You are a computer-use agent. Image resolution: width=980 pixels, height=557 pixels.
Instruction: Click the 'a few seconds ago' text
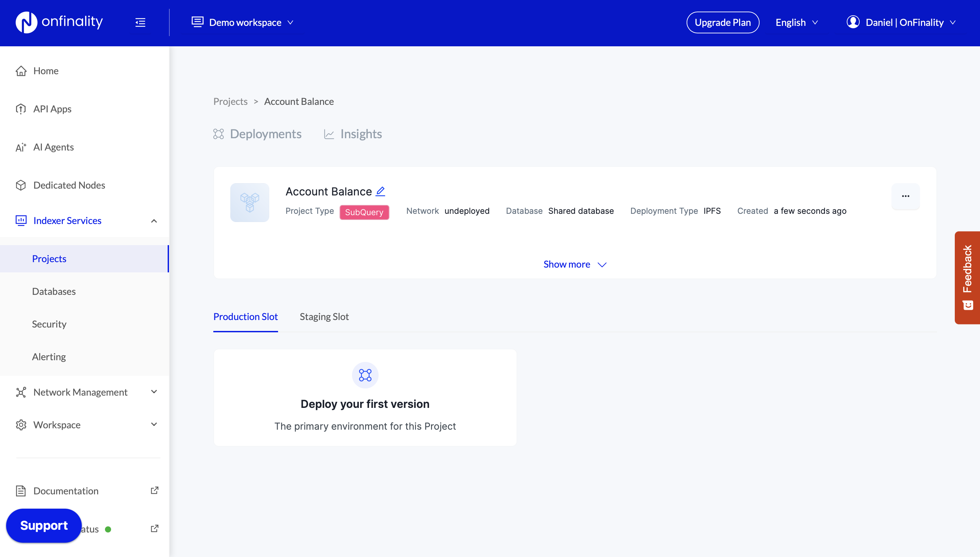click(x=810, y=211)
